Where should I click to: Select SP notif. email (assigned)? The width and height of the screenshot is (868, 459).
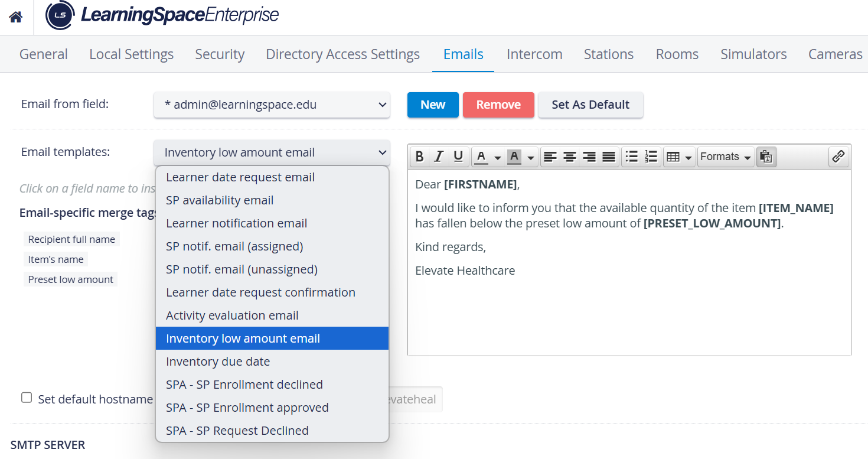(x=272, y=246)
